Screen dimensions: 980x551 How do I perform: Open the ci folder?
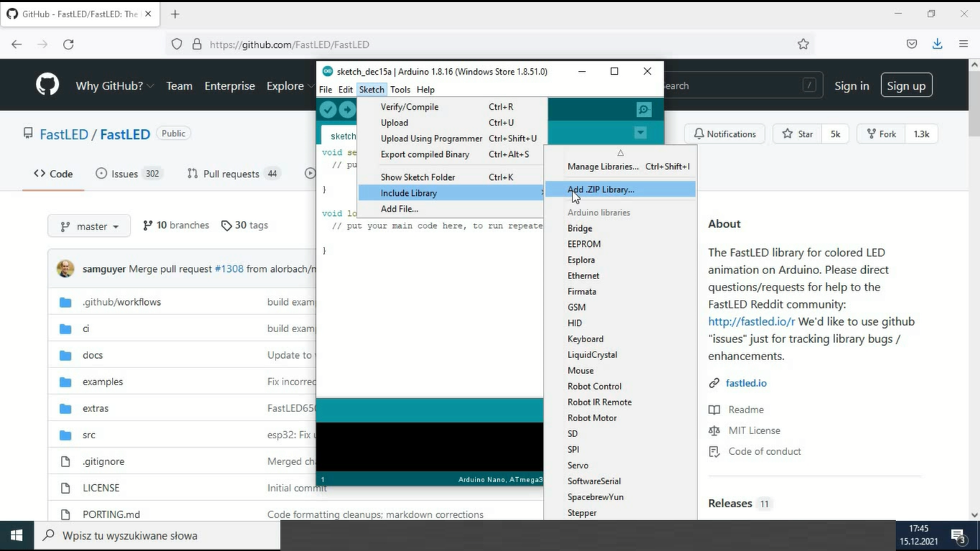pos(85,329)
